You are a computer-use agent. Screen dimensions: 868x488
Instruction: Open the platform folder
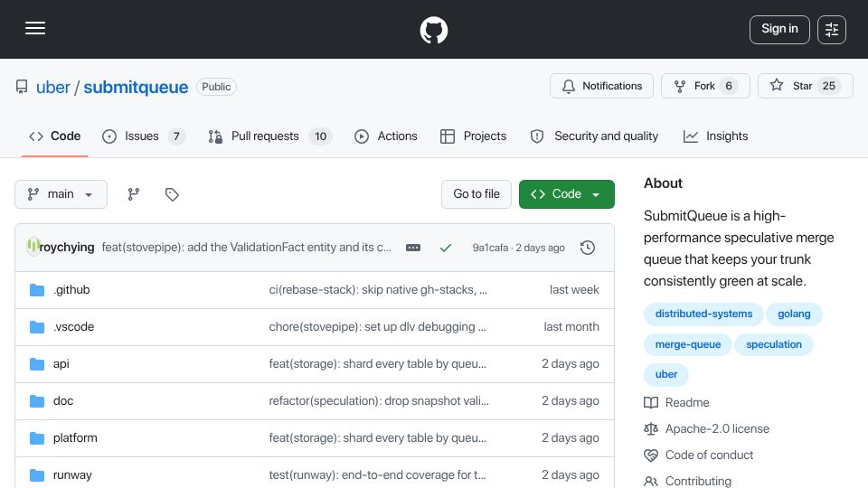click(75, 438)
